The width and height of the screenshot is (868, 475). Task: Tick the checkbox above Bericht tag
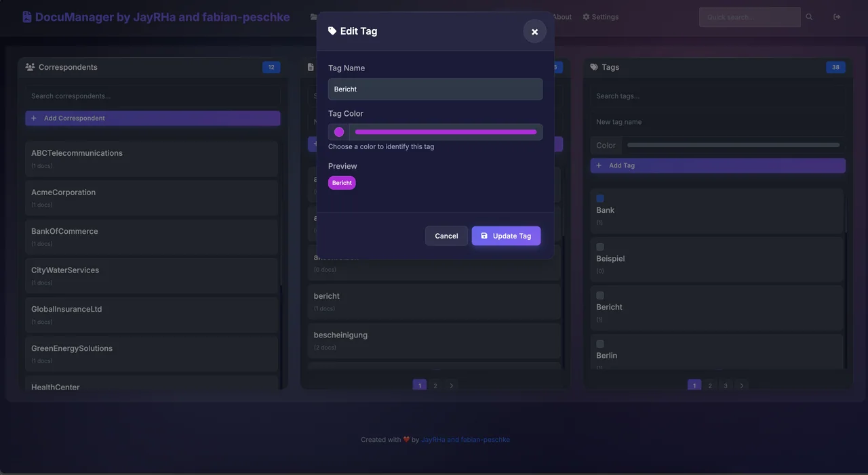pos(600,295)
